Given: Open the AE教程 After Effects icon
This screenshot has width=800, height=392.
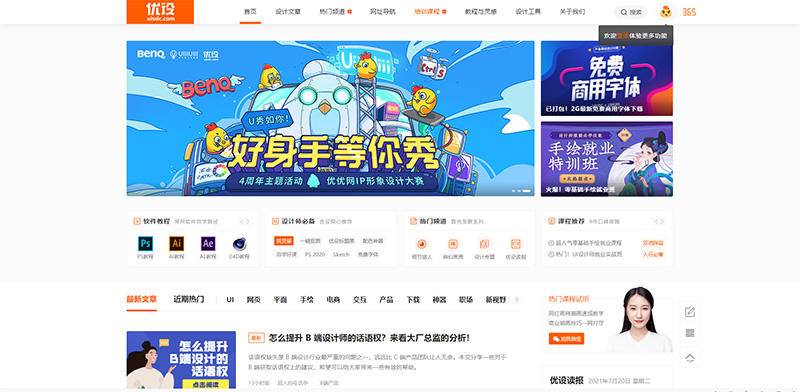Looking at the screenshot, I should [208, 243].
